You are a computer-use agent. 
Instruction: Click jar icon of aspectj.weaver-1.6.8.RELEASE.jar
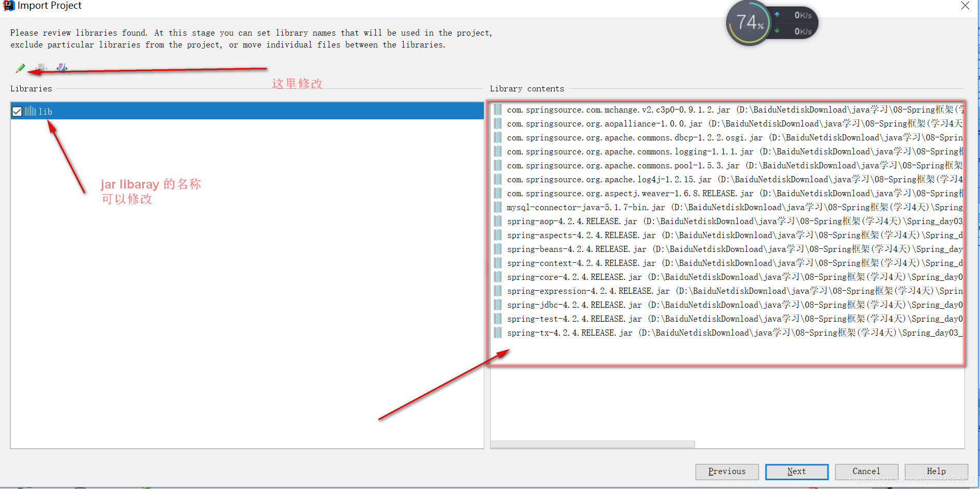point(498,193)
